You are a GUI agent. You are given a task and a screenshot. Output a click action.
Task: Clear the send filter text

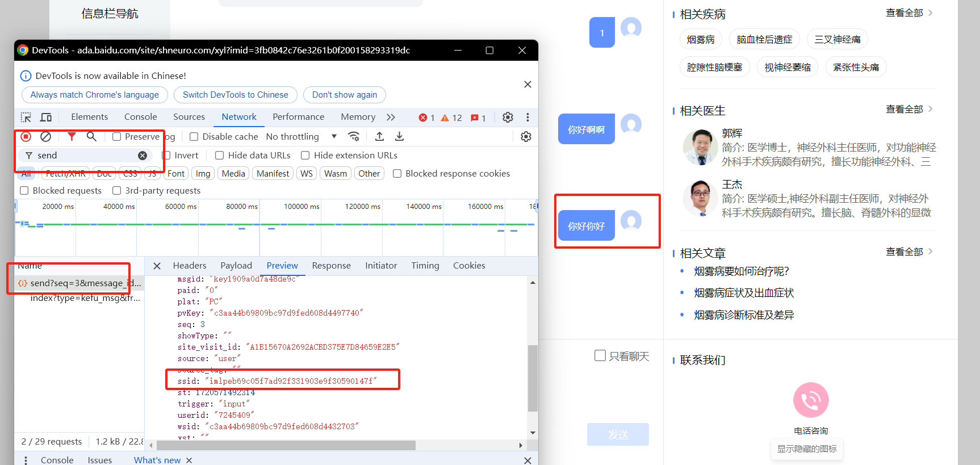click(143, 156)
